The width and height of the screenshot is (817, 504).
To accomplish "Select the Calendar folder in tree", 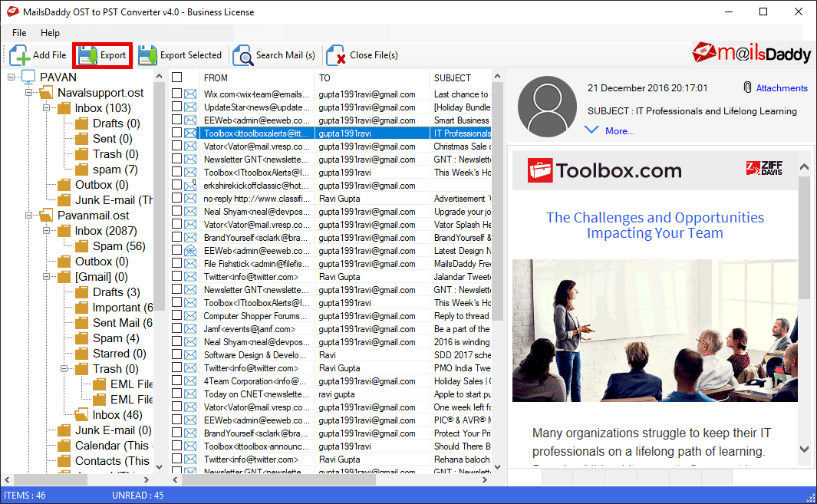I will tap(112, 446).
